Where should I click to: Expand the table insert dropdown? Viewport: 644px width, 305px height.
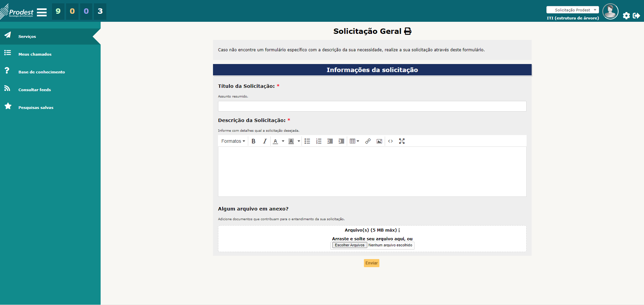(x=354, y=141)
